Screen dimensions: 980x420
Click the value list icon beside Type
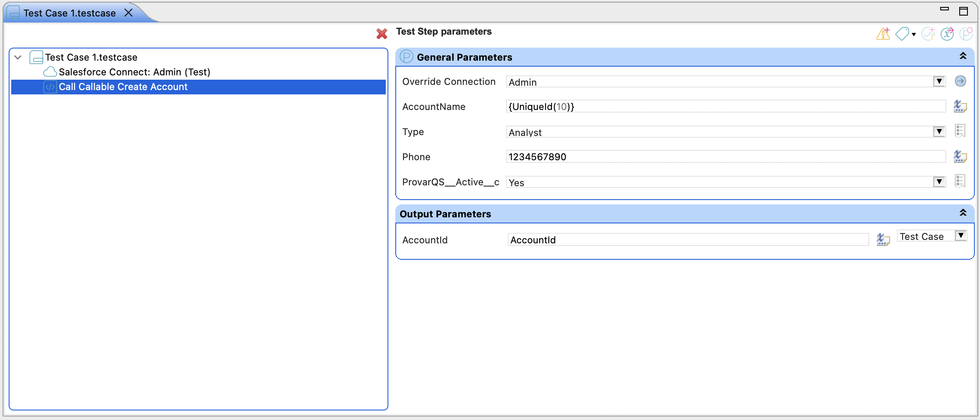tap(961, 131)
